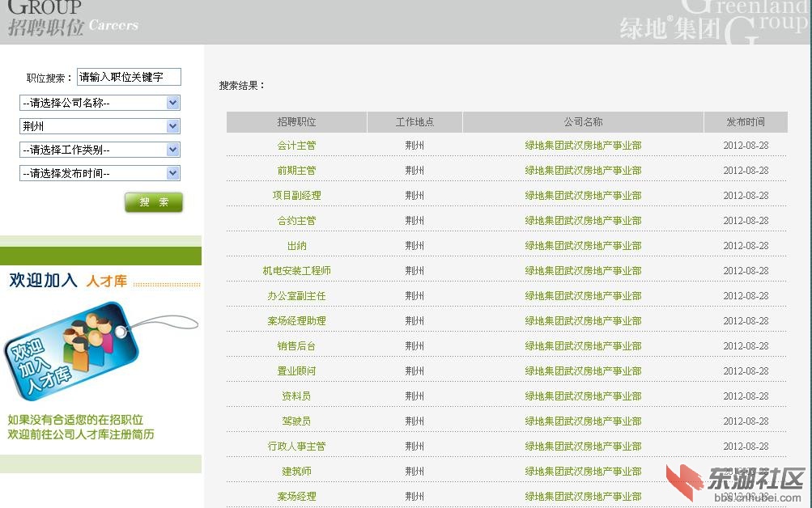Click the company name in the 项目副经理 row
Viewport: 812px width, 508px height.
pyautogui.click(x=583, y=196)
